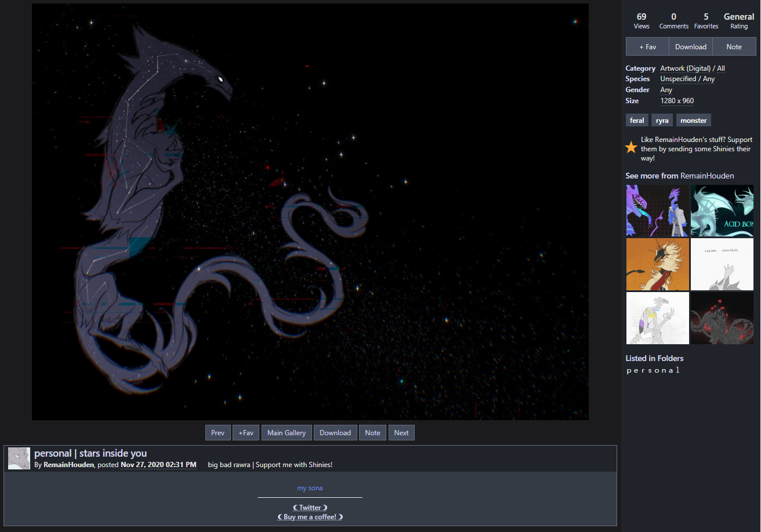This screenshot has height=532, width=761.
Task: Open the feral tag
Action: click(x=637, y=121)
